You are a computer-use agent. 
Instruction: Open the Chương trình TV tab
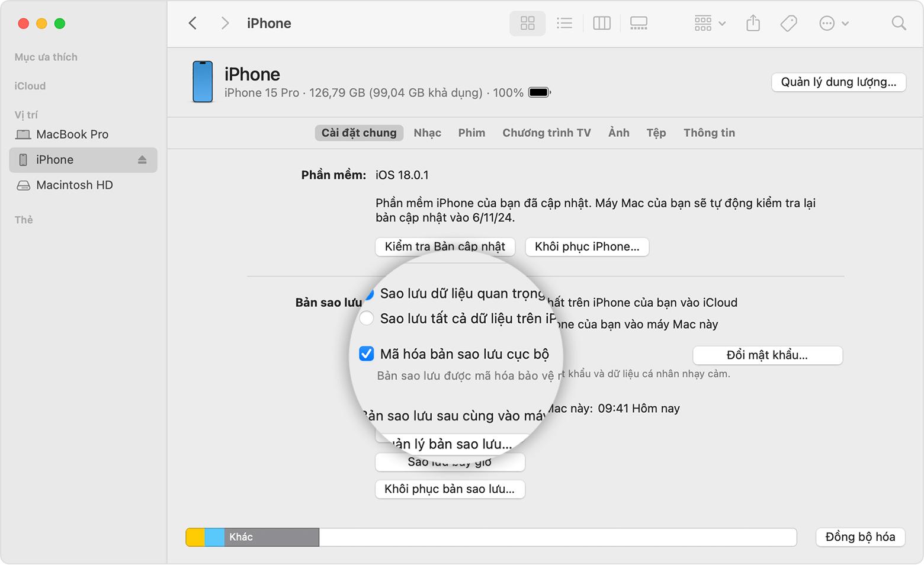(x=547, y=133)
